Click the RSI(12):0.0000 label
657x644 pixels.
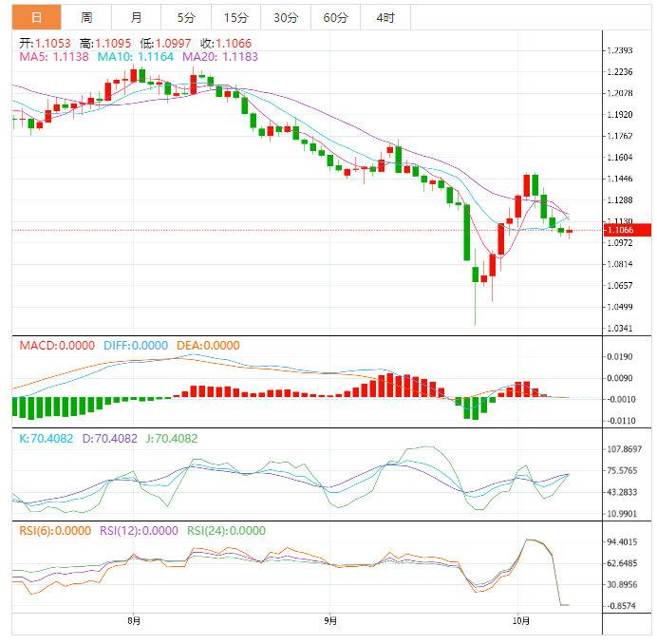point(139,531)
